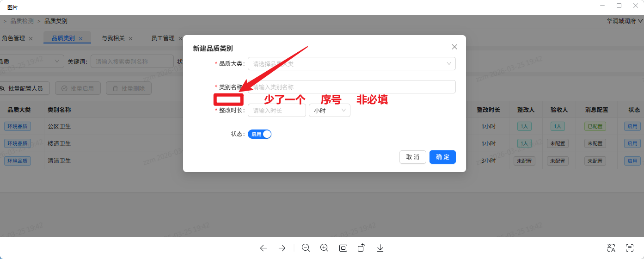Image resolution: width=644 pixels, height=259 pixels.
Task: Click 1人 验收人 tag in 公区卫生 row
Action: tap(558, 126)
